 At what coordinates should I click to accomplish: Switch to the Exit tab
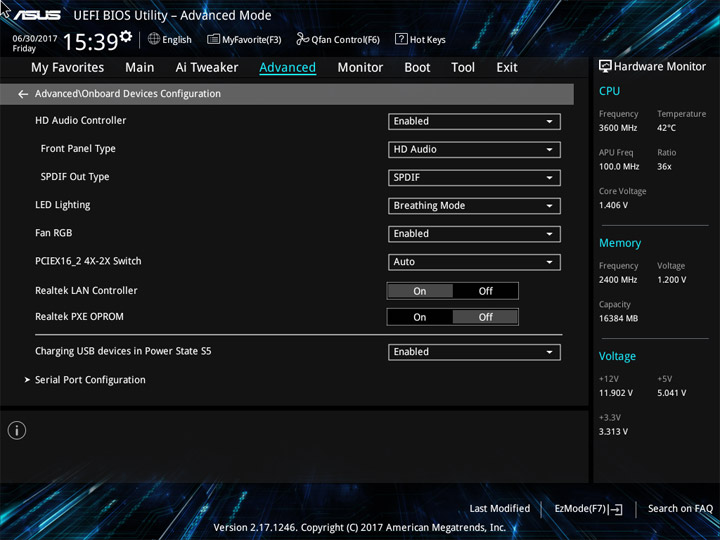click(506, 68)
